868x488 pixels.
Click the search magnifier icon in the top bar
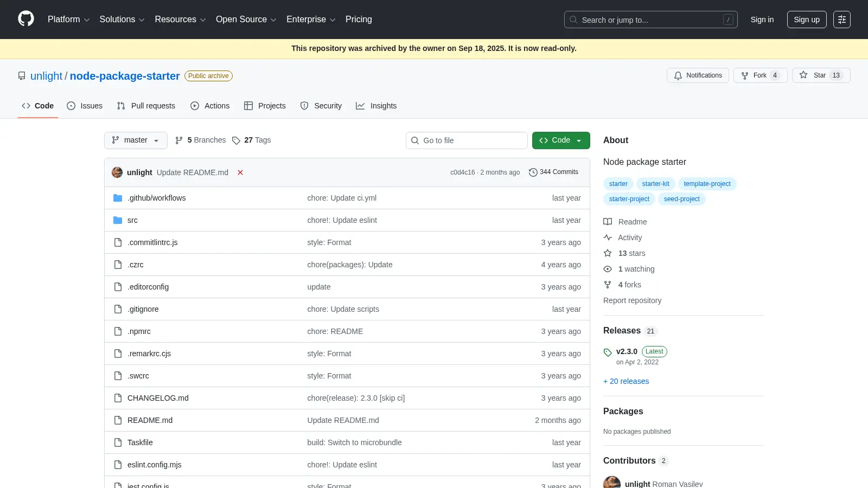coord(573,20)
